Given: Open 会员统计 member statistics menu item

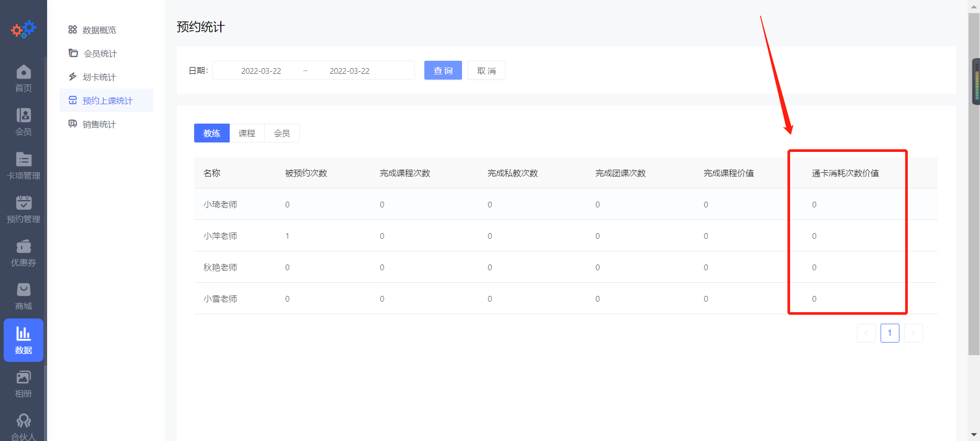Looking at the screenshot, I should tap(100, 53).
